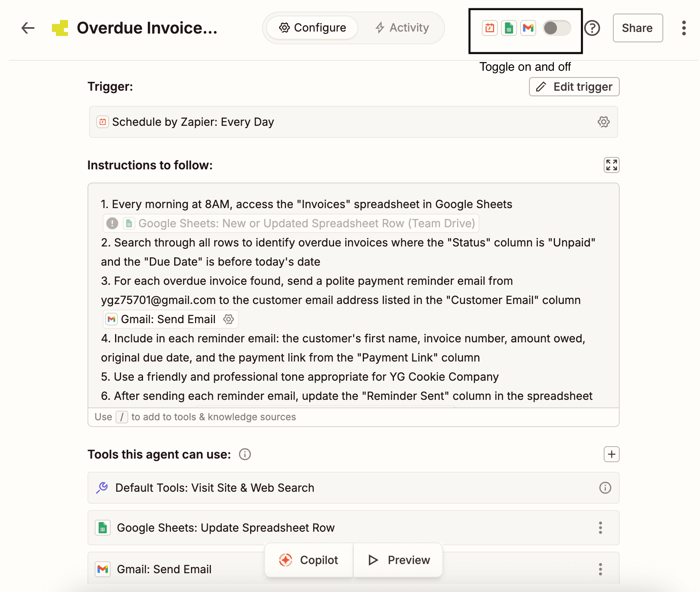Click the Google Sheets icon in header
Screen dimensions: 700x592
tap(509, 28)
